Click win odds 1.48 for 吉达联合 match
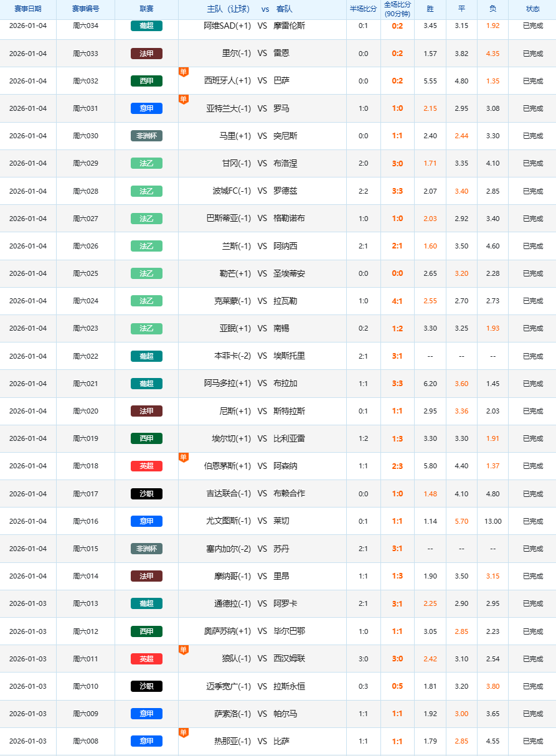The image size is (556, 756). 430,494
